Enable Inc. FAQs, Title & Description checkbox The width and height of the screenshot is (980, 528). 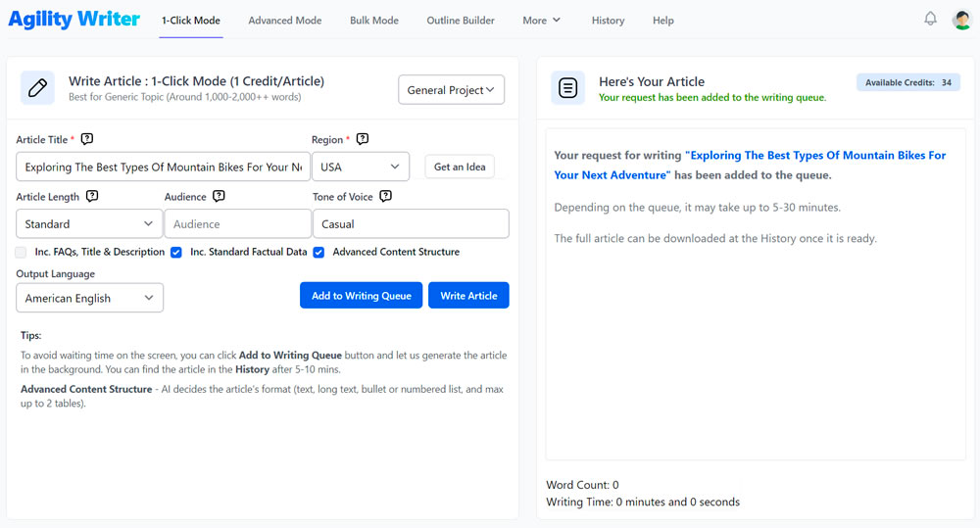point(22,253)
